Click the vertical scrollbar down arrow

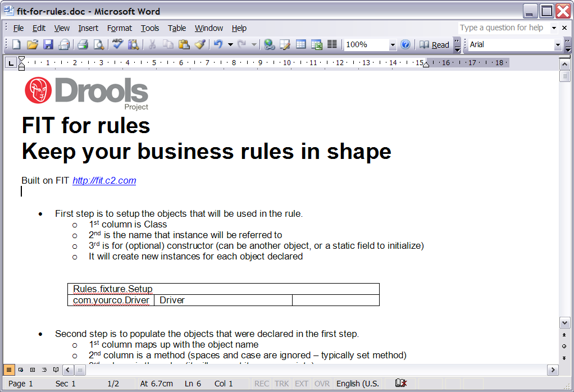point(564,323)
